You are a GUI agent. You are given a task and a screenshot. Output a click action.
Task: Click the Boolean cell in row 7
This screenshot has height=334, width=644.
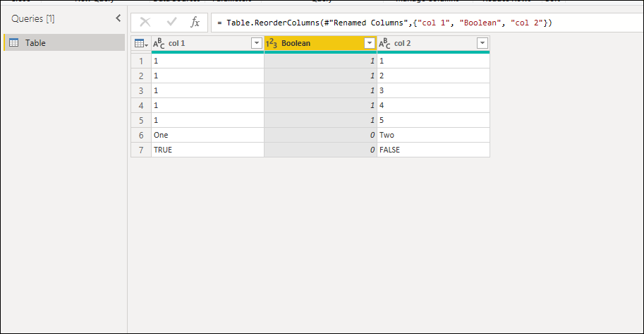[320, 150]
